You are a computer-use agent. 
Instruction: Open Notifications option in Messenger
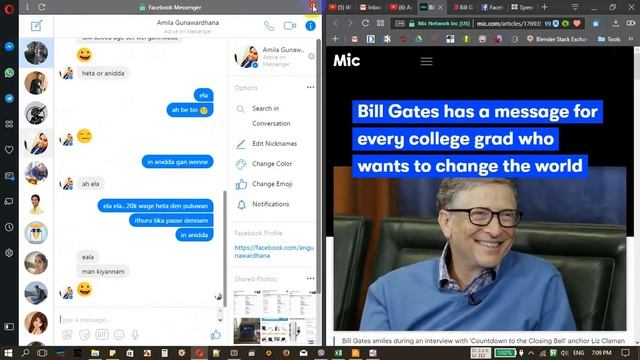[262, 204]
